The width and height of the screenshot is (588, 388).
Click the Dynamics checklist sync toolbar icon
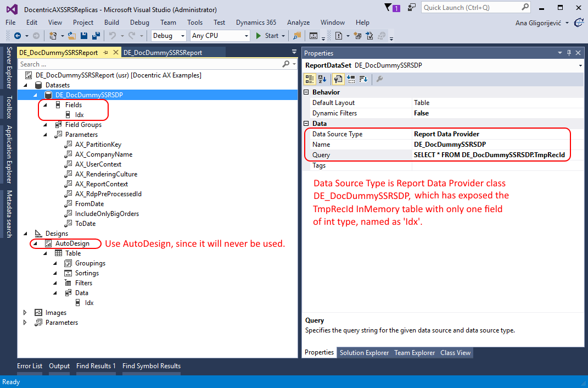tap(369, 36)
